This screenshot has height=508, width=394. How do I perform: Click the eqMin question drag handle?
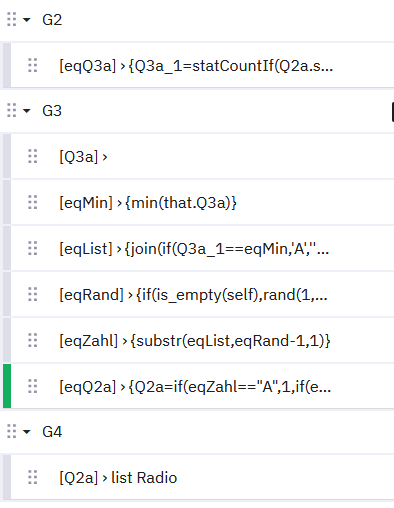(x=32, y=202)
